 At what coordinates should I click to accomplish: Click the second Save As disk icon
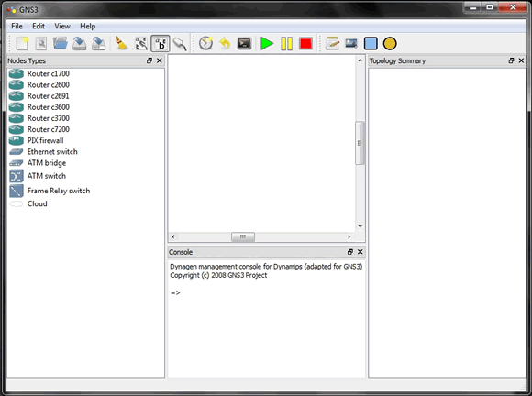tap(99, 44)
